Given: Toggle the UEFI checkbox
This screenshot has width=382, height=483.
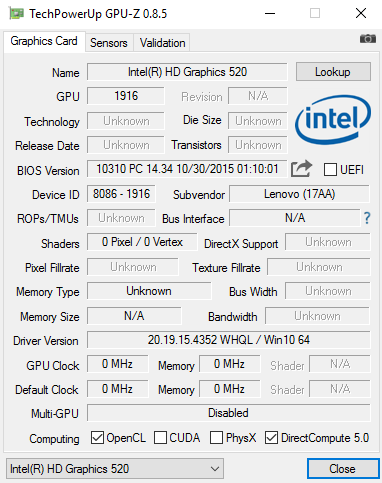Looking at the screenshot, I should pos(330,169).
